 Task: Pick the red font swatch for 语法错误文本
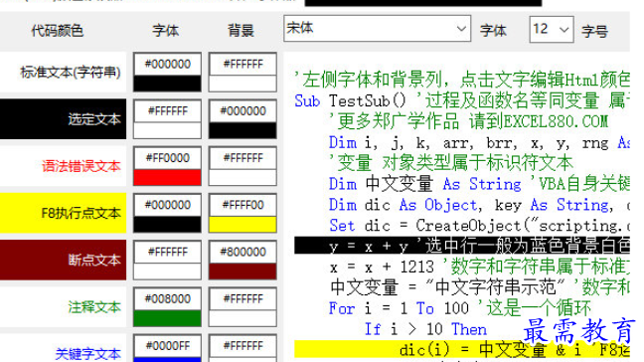pyautogui.click(x=168, y=177)
